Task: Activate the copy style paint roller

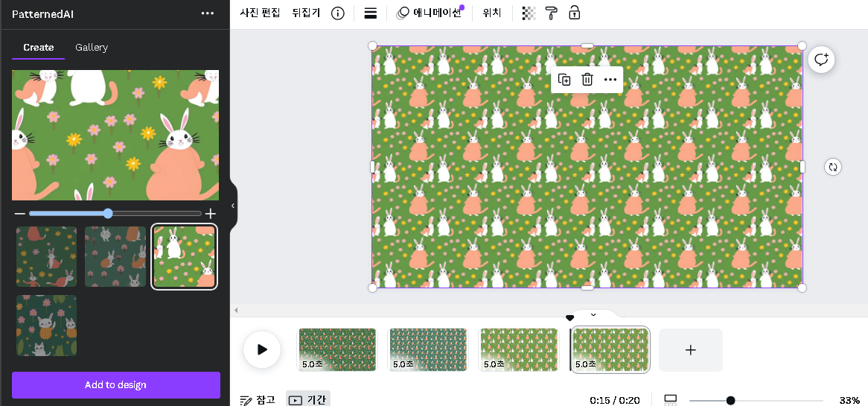Action: coord(552,13)
